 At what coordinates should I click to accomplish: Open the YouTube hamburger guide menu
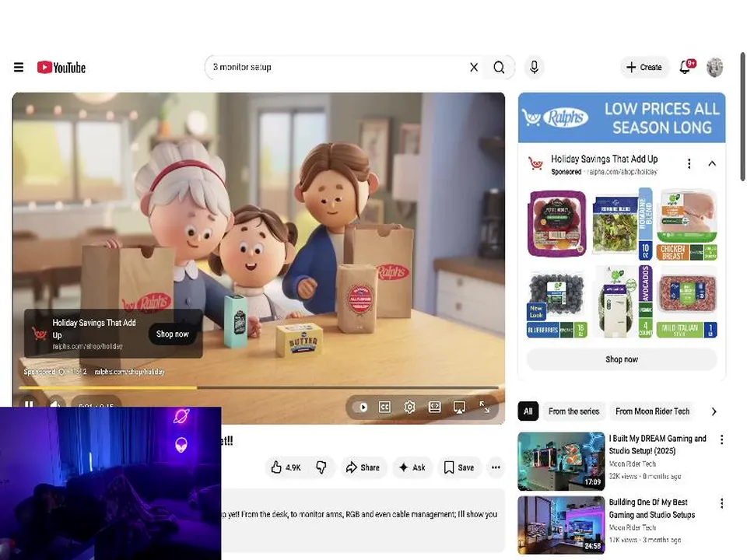(19, 67)
